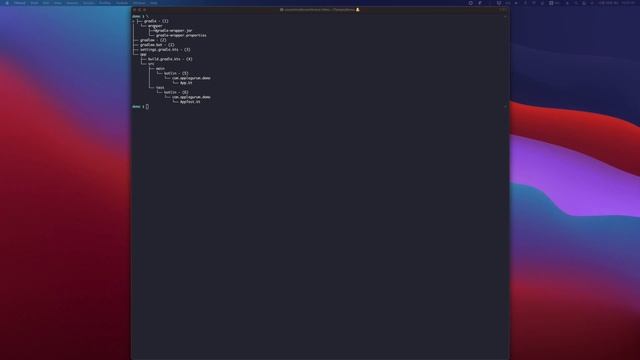Close the terminal window with red button
This screenshot has width=640, height=360.
135,9
